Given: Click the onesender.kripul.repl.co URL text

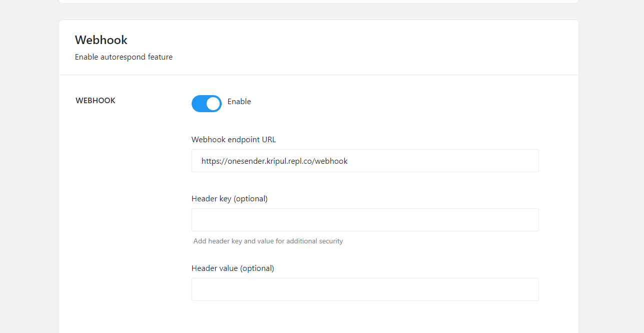Looking at the screenshot, I should point(274,161).
